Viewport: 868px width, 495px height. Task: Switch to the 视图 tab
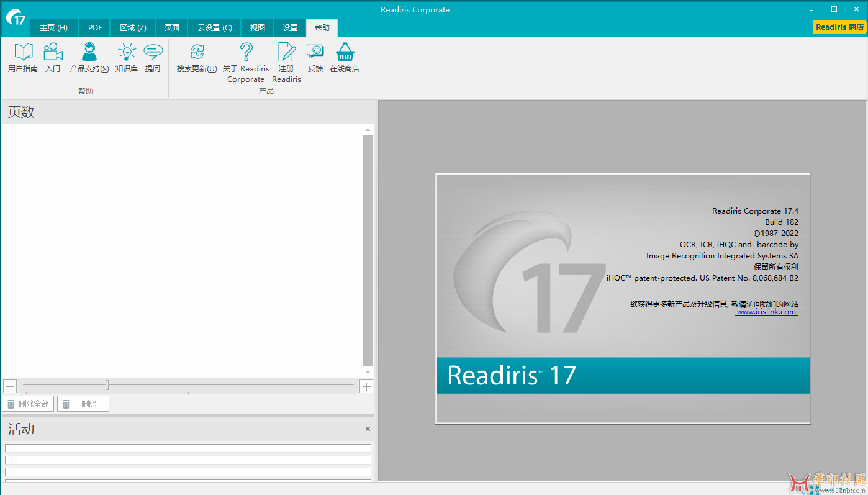coord(257,28)
